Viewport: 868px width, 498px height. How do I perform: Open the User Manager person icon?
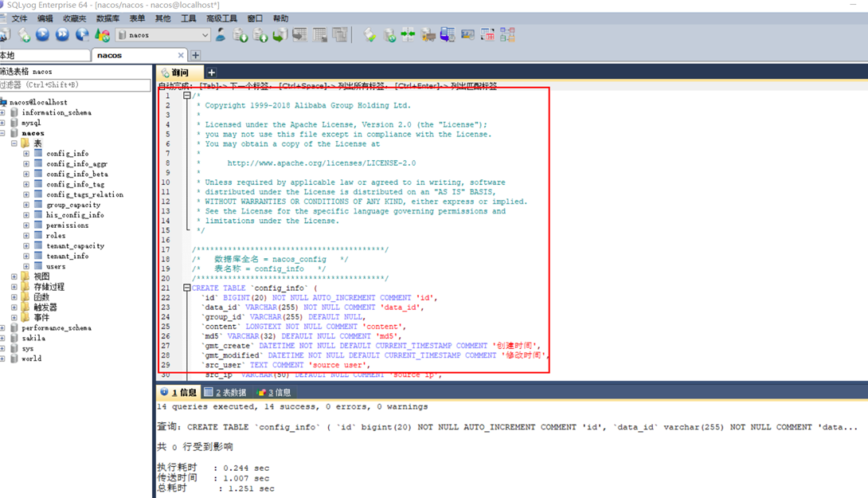pyautogui.click(x=221, y=35)
